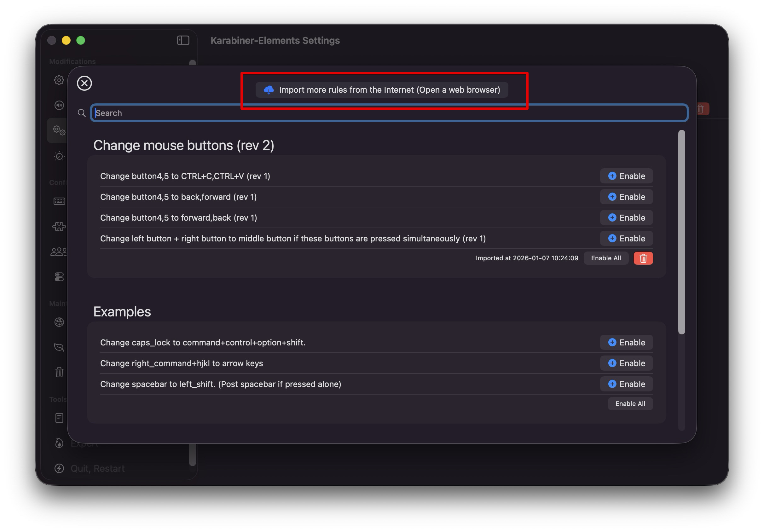Enable the left plus right button middle rule
The image size is (764, 532).
point(626,239)
